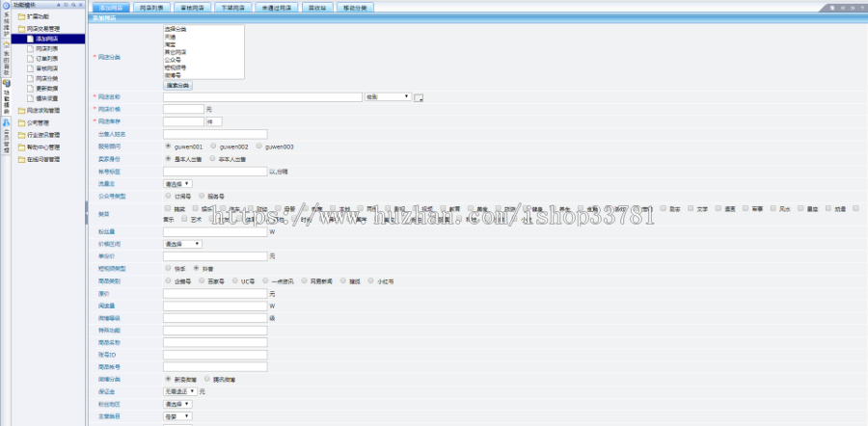Check the 星座 category checkbox
The image size is (868, 426).
click(x=800, y=208)
